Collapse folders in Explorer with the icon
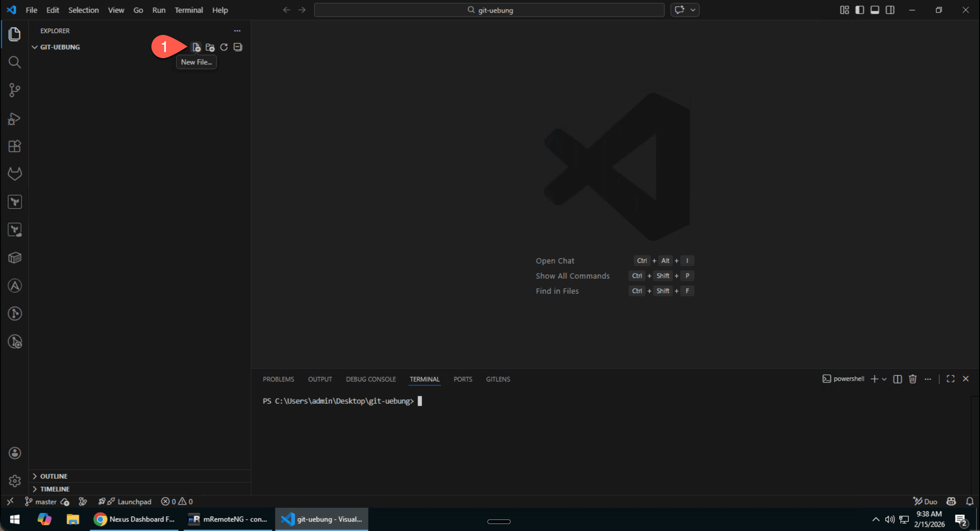 click(x=238, y=47)
